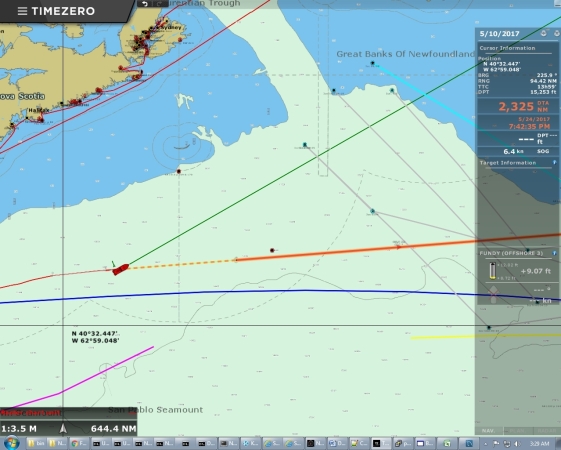Click the Windows Start orb

(x=11, y=443)
